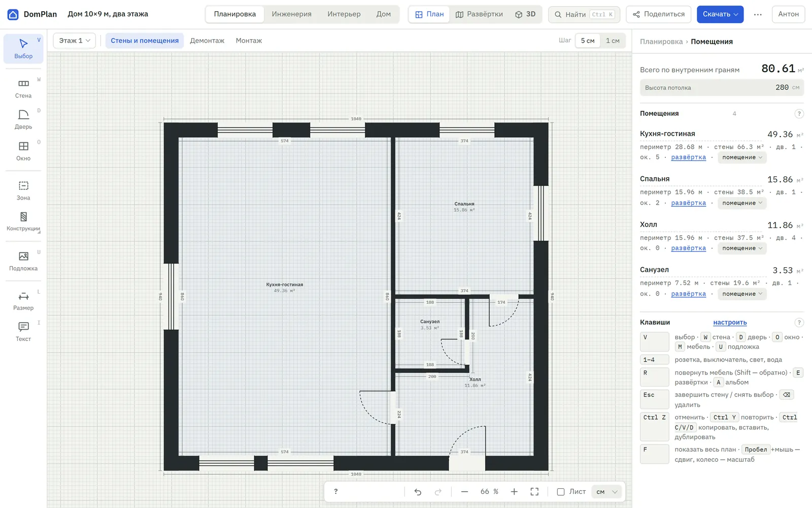The width and height of the screenshot is (812, 508).
Task: Select the Подложка underlay tool
Action: pos(23,261)
